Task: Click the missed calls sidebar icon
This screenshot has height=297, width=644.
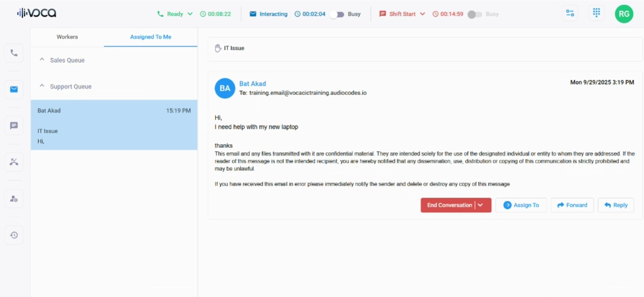Action: tap(14, 162)
